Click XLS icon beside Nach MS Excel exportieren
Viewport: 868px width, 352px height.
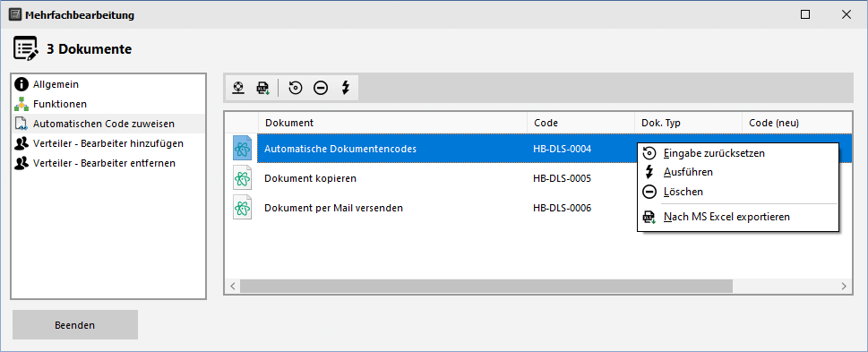coord(649,217)
